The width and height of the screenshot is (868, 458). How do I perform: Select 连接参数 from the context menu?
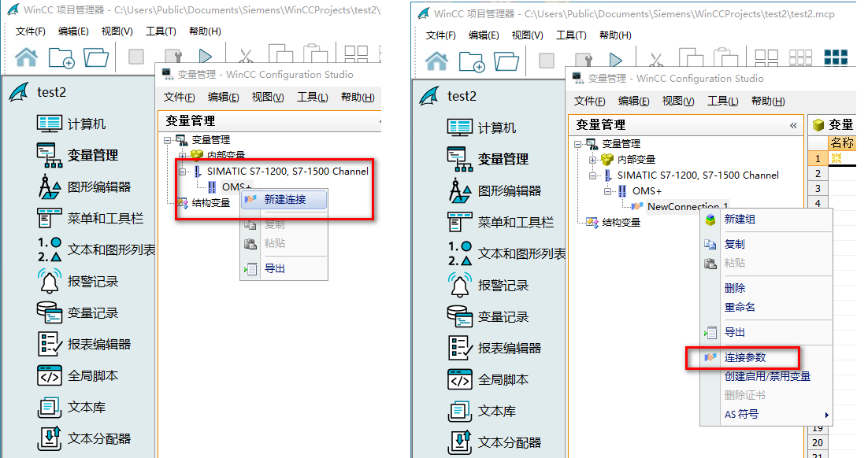[x=744, y=357]
